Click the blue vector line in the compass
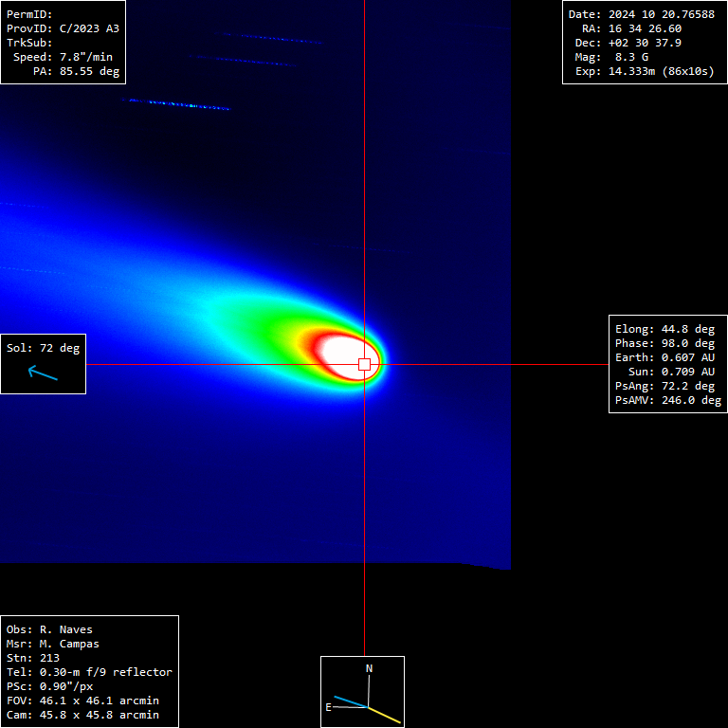The width and height of the screenshot is (728, 728). [351, 702]
